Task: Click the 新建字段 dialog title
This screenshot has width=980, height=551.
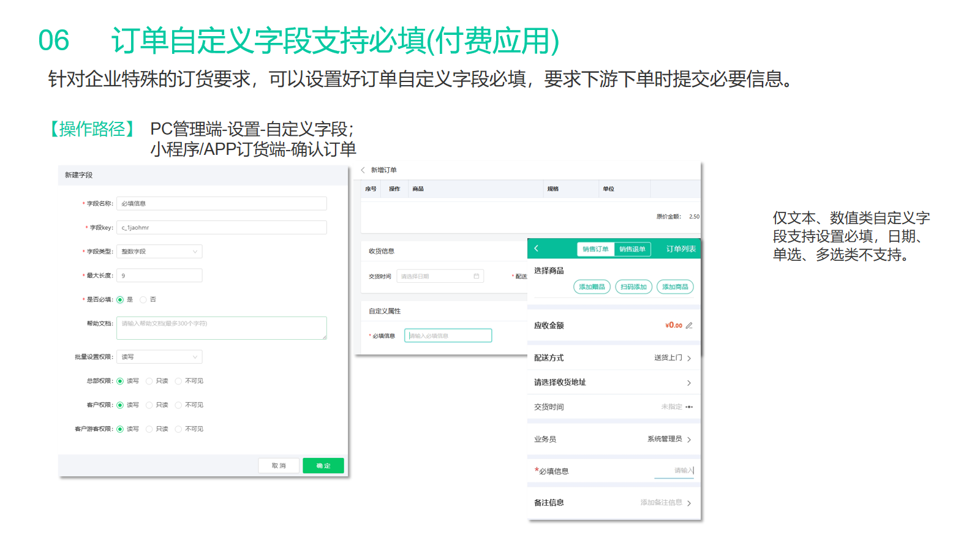Action: pyautogui.click(x=78, y=175)
